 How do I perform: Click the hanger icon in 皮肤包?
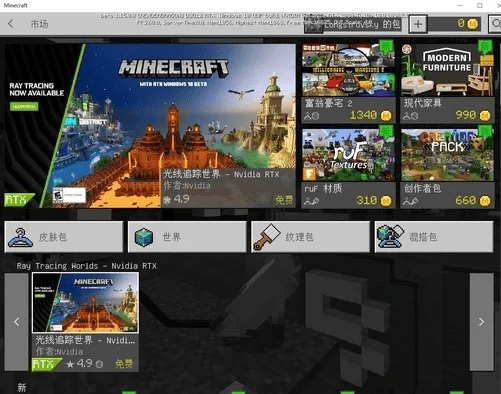(x=20, y=237)
